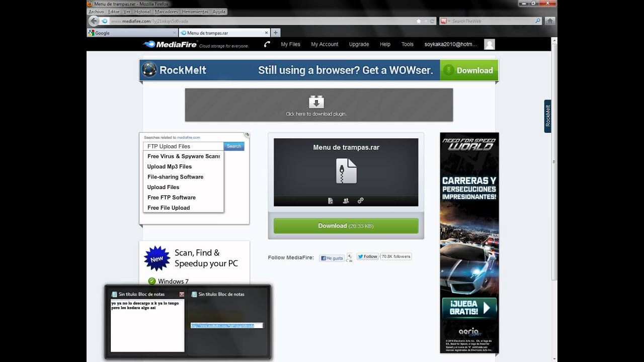Click the green Windows 7 checkmark icon

pos(151,281)
